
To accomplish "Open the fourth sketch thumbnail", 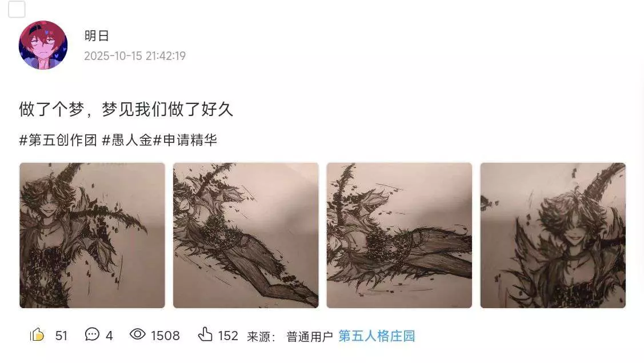I will coord(553,235).
